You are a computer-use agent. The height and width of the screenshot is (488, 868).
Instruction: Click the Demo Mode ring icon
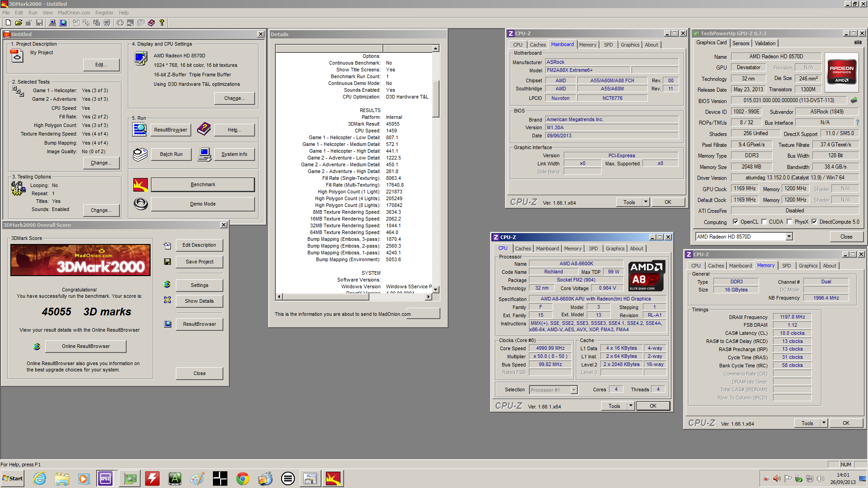(x=141, y=204)
